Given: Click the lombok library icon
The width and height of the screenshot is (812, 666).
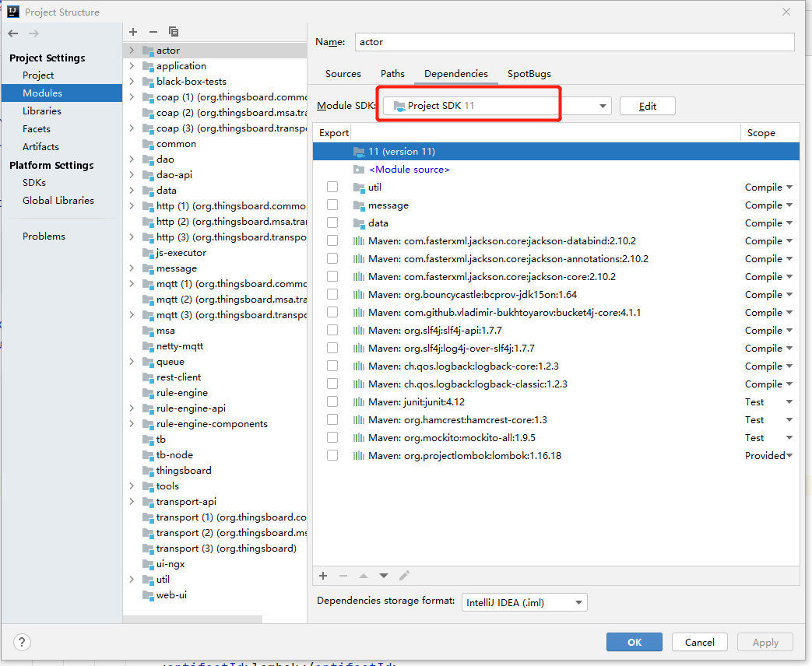Looking at the screenshot, I should click(x=358, y=455).
